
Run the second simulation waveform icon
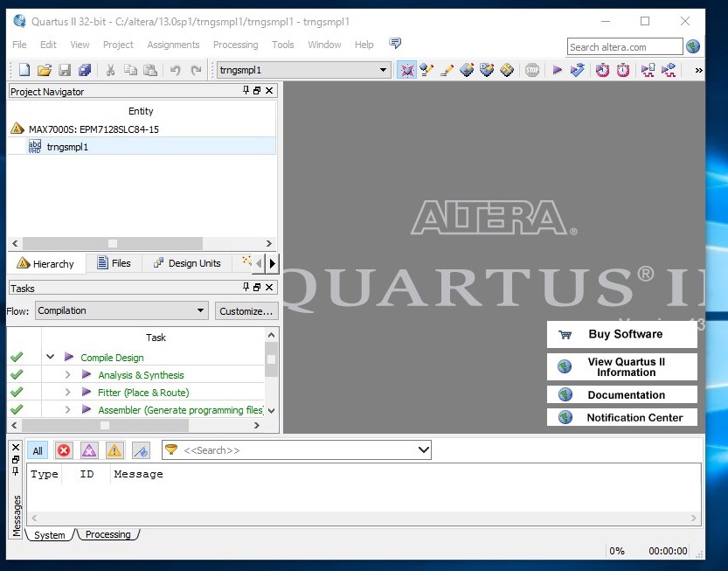[668, 70]
